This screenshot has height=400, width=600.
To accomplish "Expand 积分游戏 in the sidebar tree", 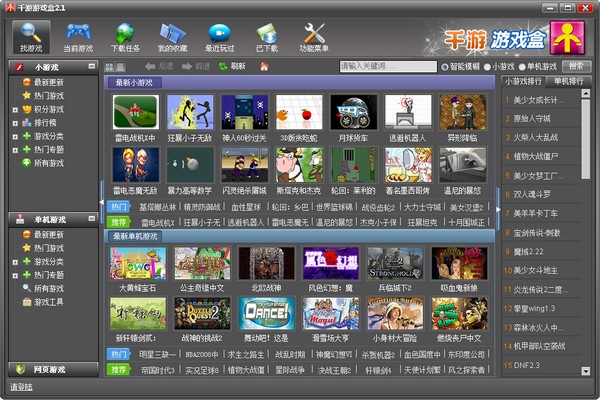I will pyautogui.click(x=14, y=108).
